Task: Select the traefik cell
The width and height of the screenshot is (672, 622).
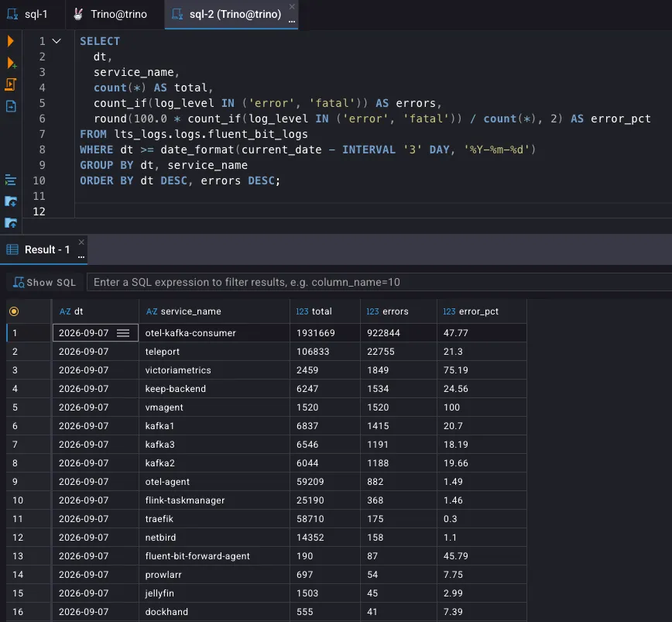Action: (214, 519)
